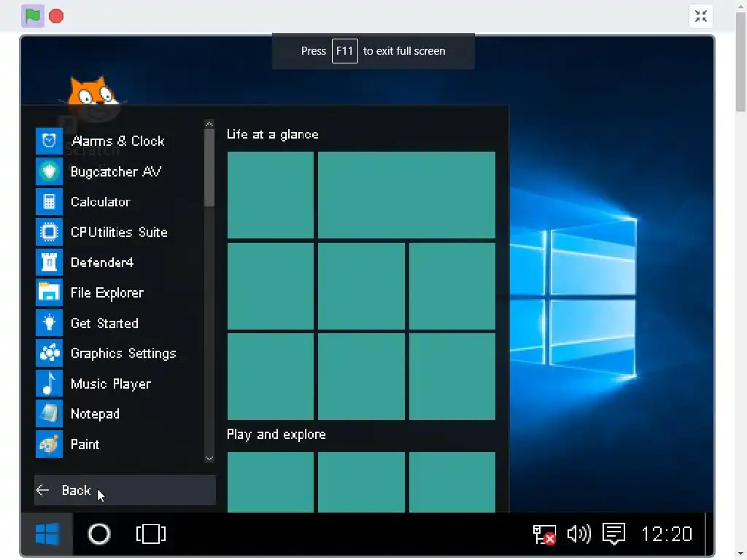Click the Play and explore heading
Image resolution: width=747 pixels, height=560 pixels.
(x=276, y=435)
